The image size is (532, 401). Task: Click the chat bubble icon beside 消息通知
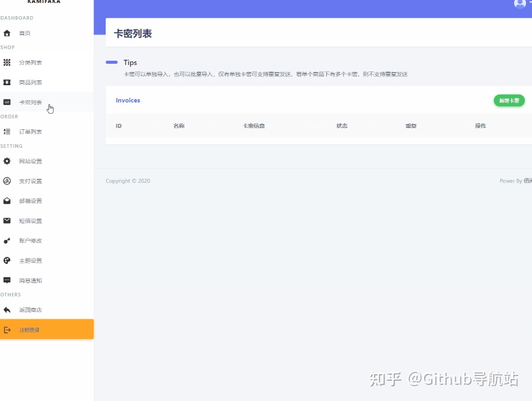[x=7, y=280]
